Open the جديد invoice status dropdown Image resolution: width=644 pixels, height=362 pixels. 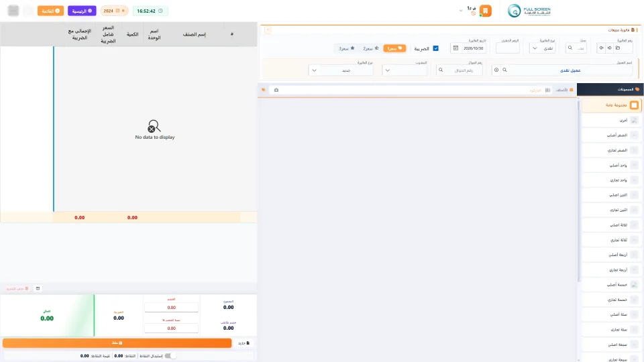tap(341, 70)
